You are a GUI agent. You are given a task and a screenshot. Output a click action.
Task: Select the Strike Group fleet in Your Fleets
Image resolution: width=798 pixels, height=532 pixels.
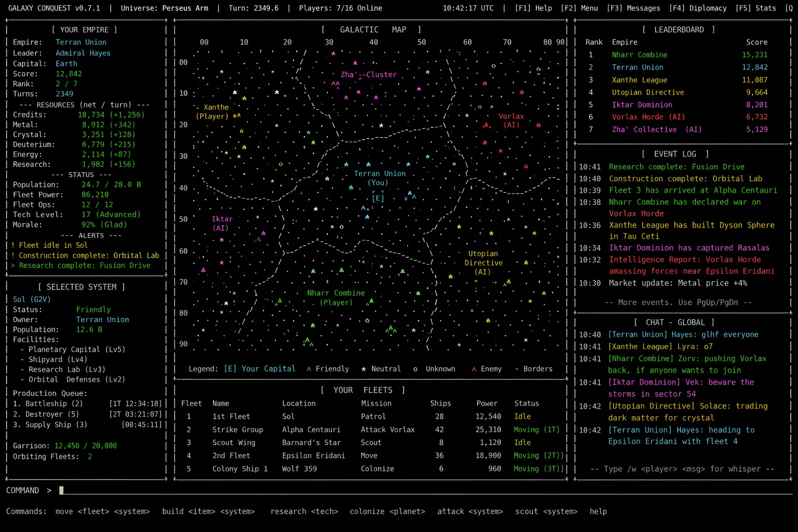coord(237,430)
